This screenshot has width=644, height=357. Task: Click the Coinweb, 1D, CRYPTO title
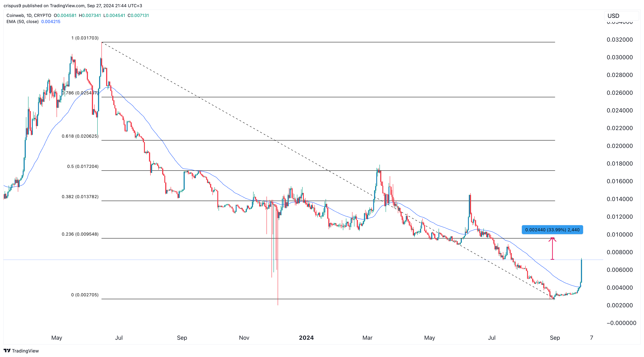tap(29, 15)
